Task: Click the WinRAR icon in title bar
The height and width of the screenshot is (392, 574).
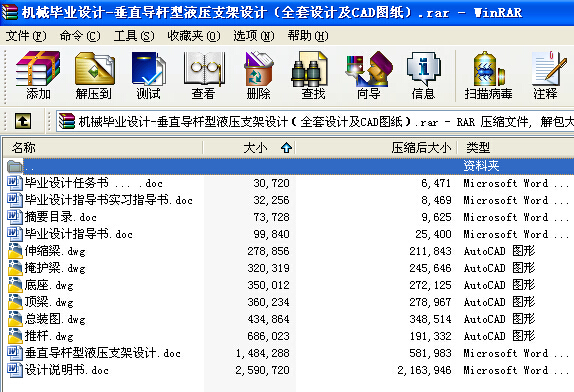Action: pos(9,12)
